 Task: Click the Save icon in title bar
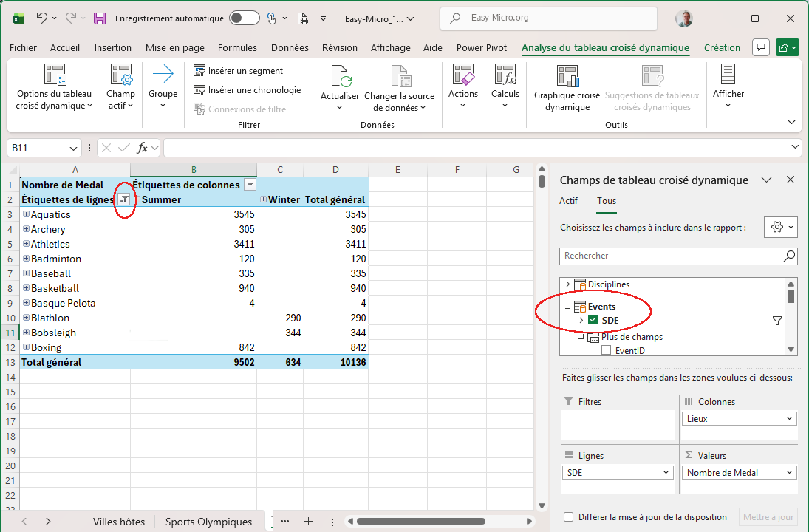(100, 18)
